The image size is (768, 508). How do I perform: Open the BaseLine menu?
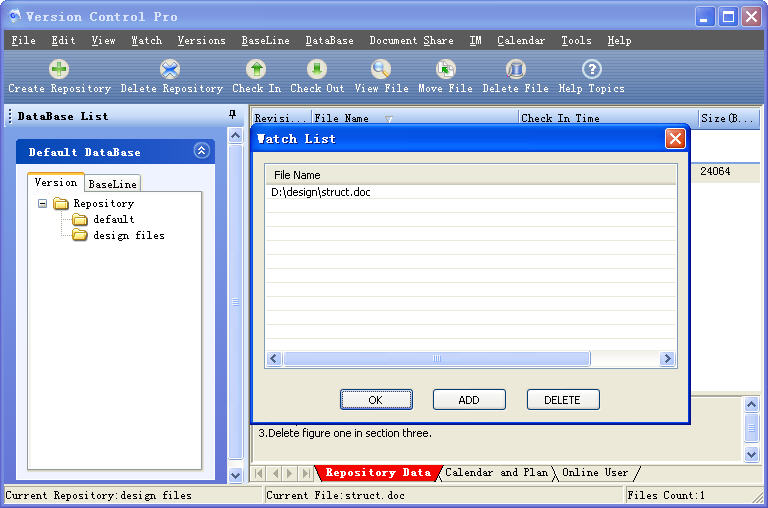(265, 41)
